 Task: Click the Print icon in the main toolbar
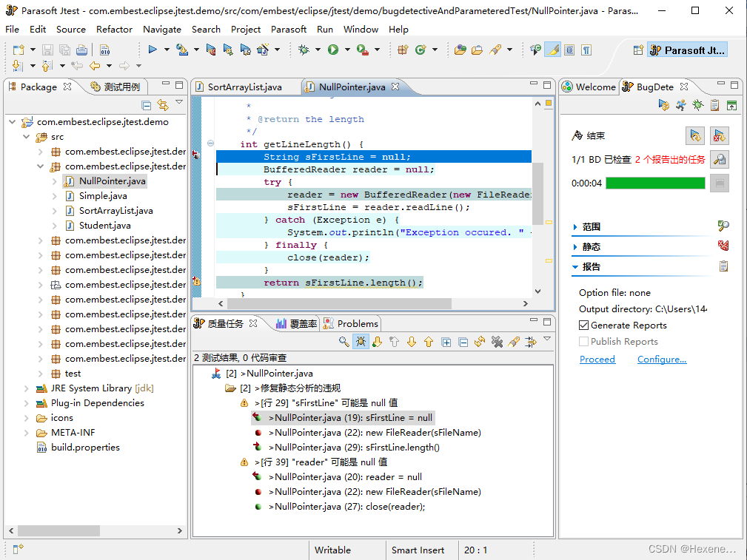[81, 49]
